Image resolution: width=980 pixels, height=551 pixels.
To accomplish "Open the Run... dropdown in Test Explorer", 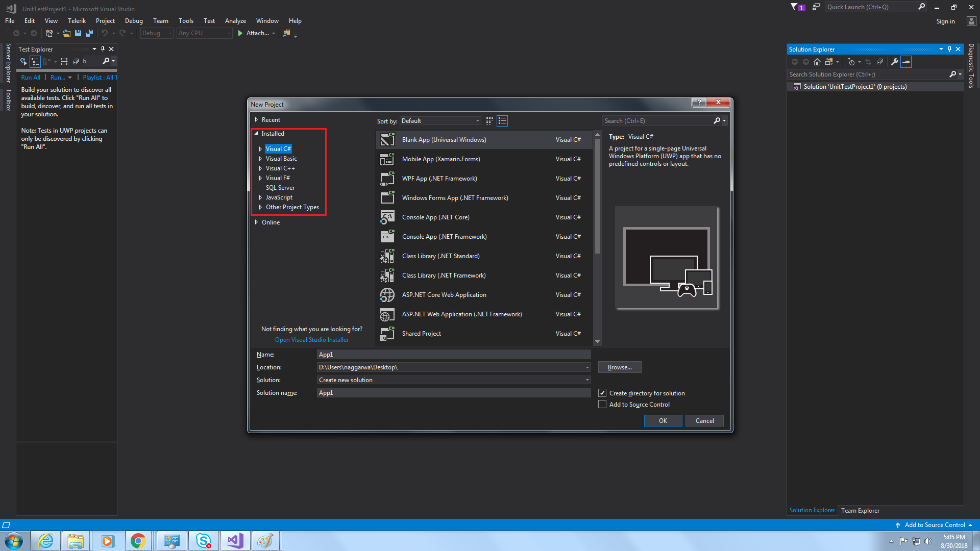I will coord(70,78).
